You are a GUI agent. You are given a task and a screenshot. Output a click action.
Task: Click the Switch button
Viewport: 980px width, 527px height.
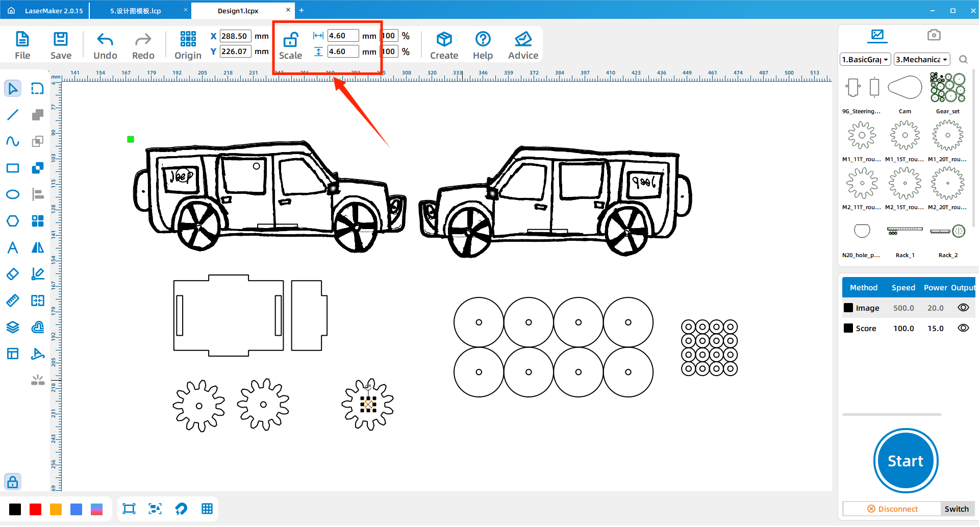coord(957,509)
